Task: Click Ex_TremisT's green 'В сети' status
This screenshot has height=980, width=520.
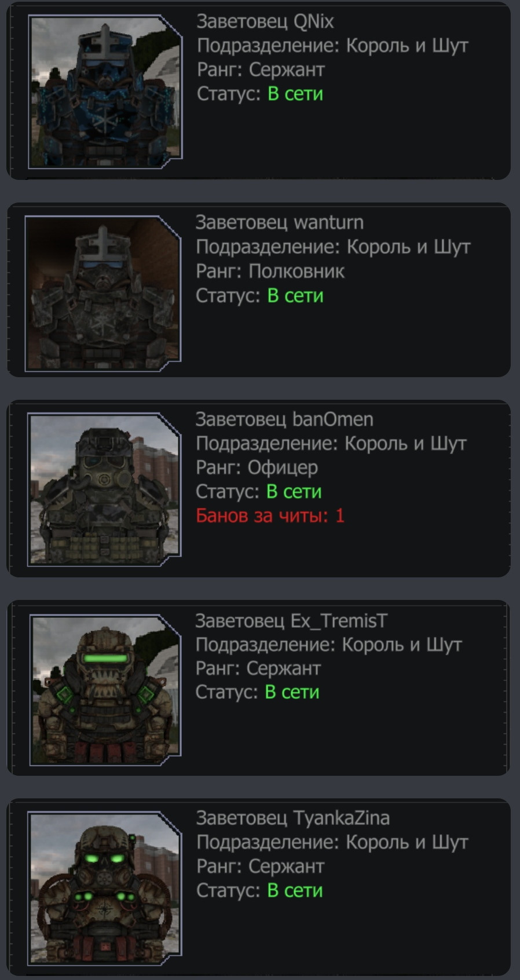Action: (x=292, y=692)
